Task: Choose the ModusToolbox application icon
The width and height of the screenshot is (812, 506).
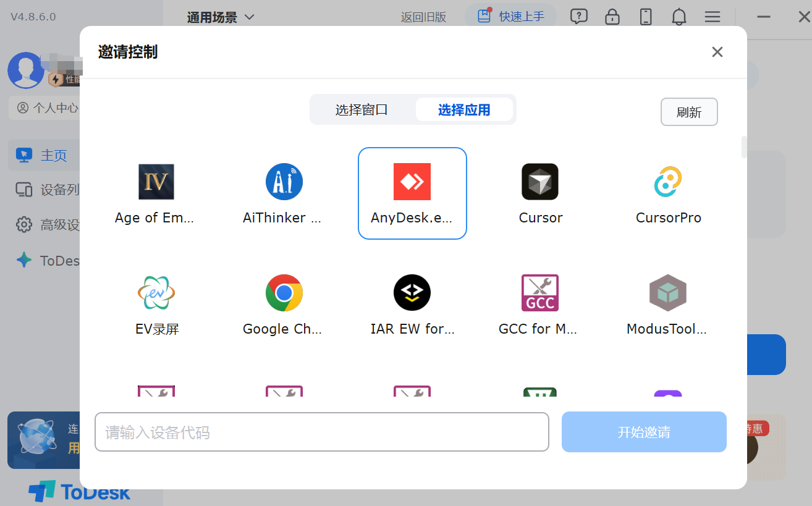Action: (668, 293)
